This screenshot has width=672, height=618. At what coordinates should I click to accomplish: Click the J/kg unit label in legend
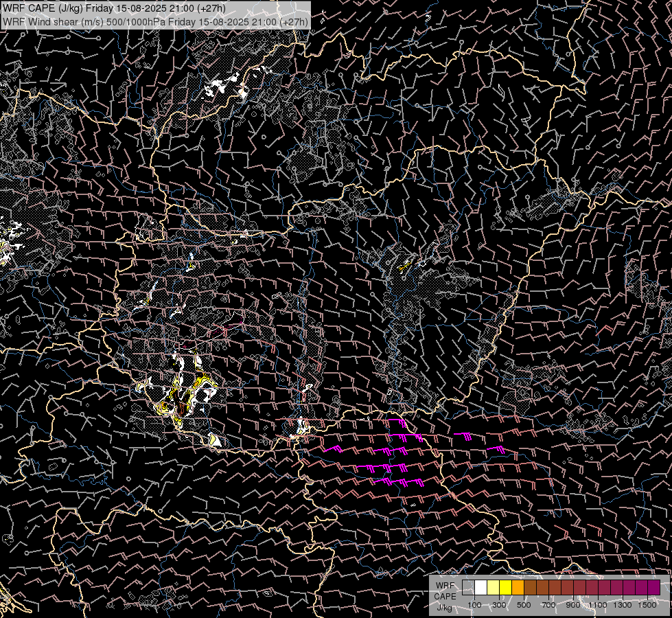pyautogui.click(x=444, y=608)
